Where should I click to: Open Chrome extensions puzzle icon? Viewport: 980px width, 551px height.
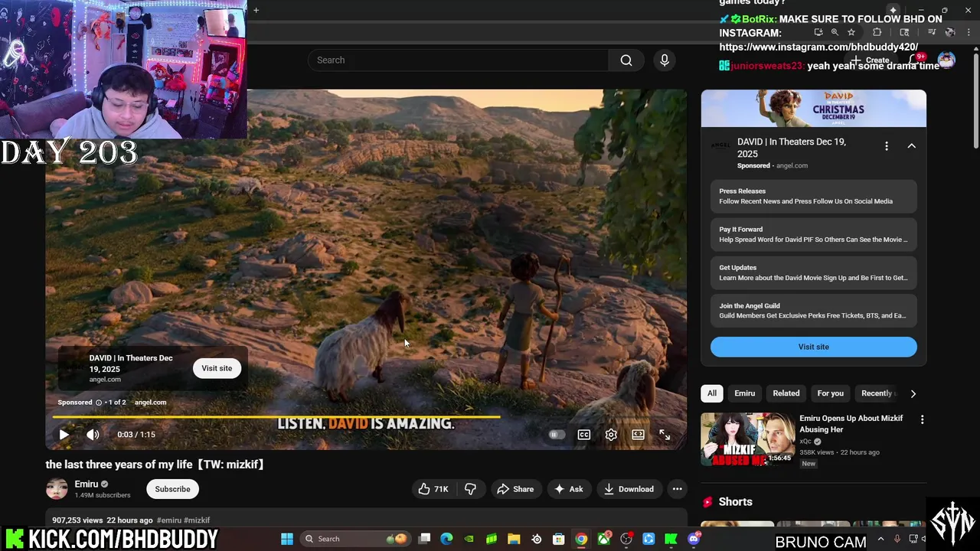[x=877, y=32]
